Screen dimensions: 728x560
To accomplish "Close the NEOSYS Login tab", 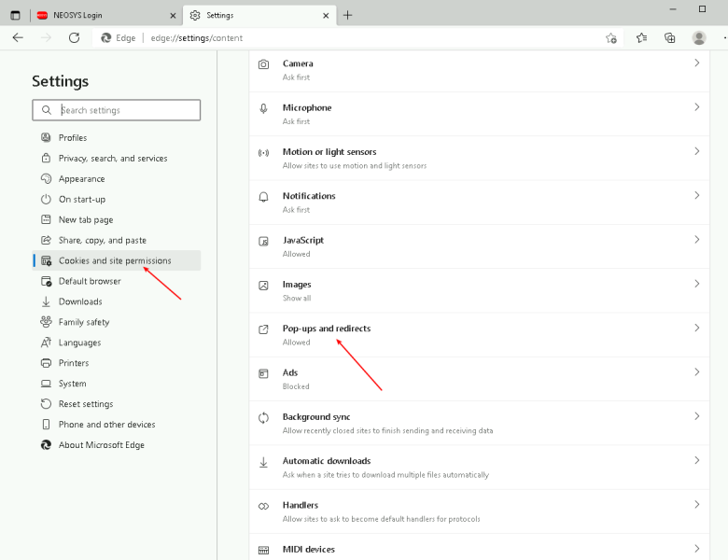I will point(173,15).
